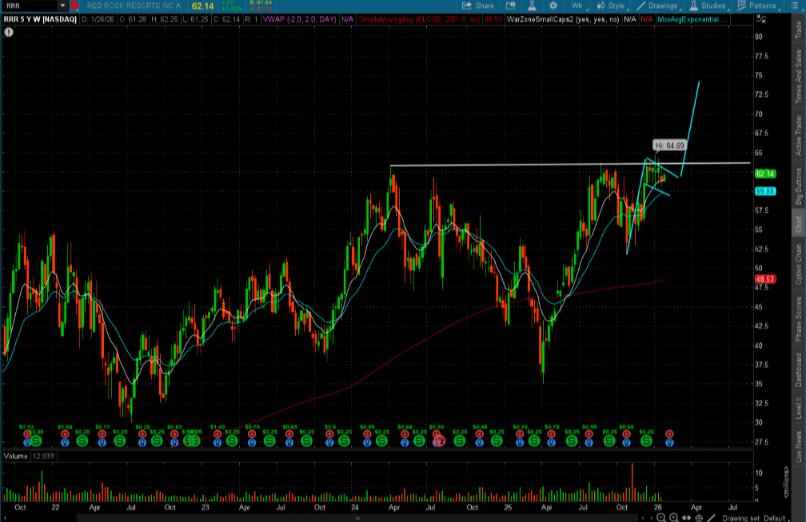This screenshot has width=806, height=522.
Task: Click the last blue event icon near 26
Action: point(669,442)
